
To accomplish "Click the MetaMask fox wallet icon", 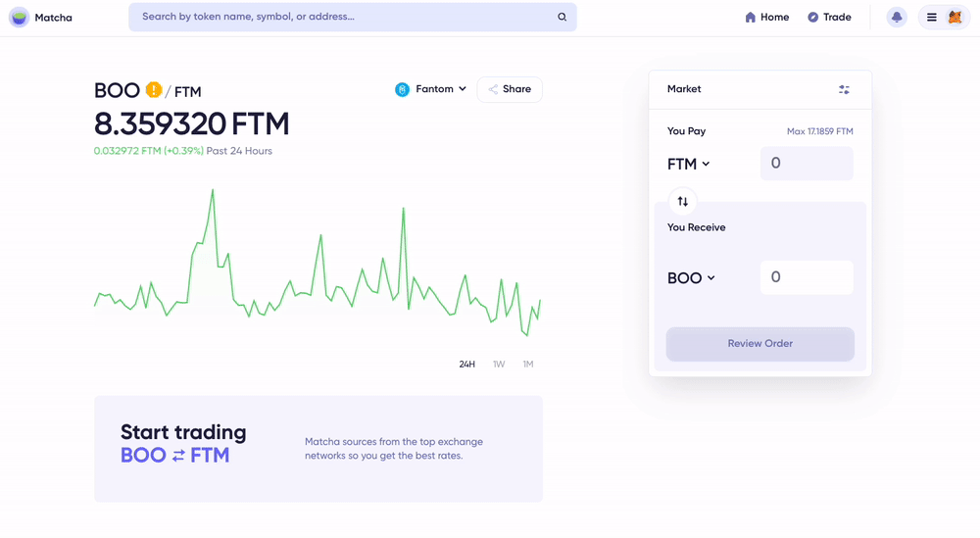I will [955, 17].
